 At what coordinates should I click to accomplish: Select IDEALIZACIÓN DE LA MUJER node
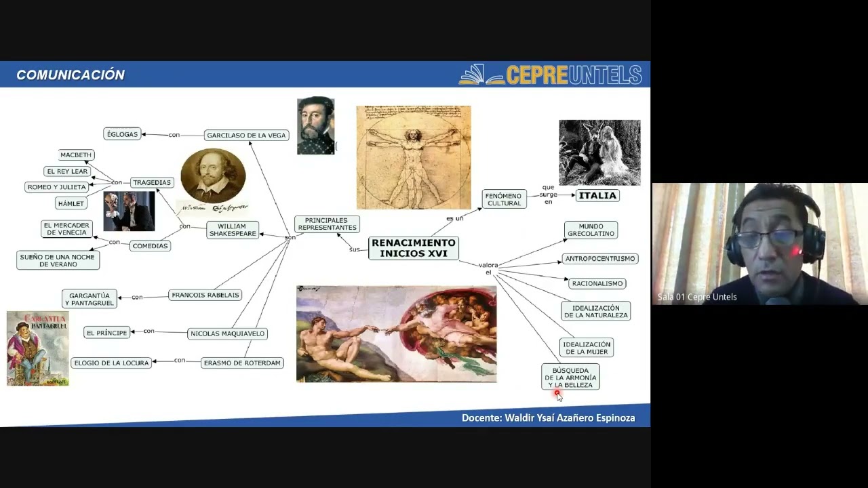point(587,348)
